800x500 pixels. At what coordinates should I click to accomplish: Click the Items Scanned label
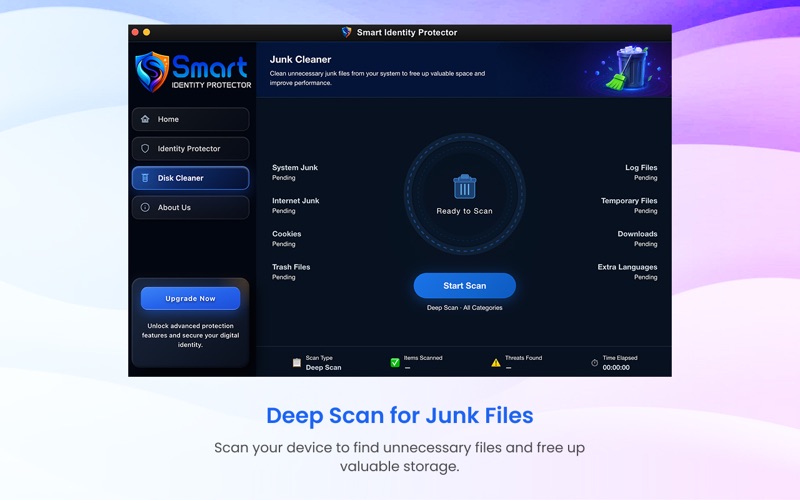(423, 358)
